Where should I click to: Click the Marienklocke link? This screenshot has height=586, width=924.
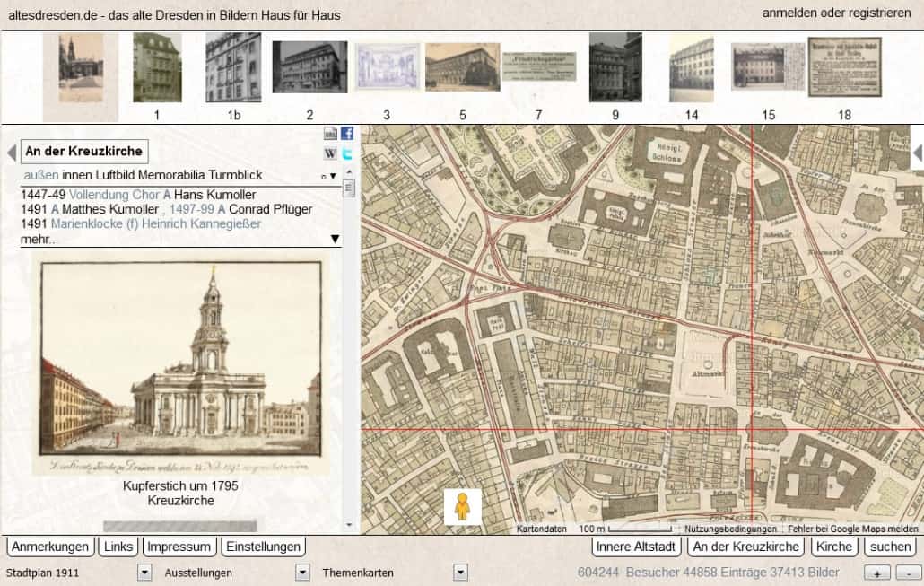(87, 224)
